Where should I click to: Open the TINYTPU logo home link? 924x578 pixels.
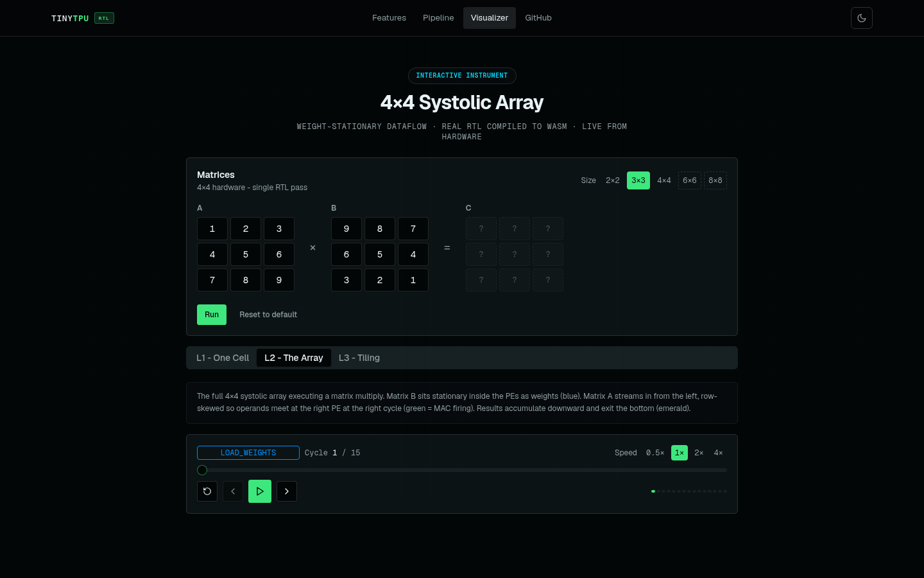[x=83, y=18]
